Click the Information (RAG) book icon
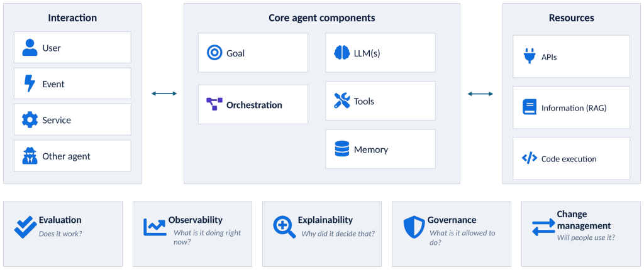 pyautogui.click(x=530, y=107)
